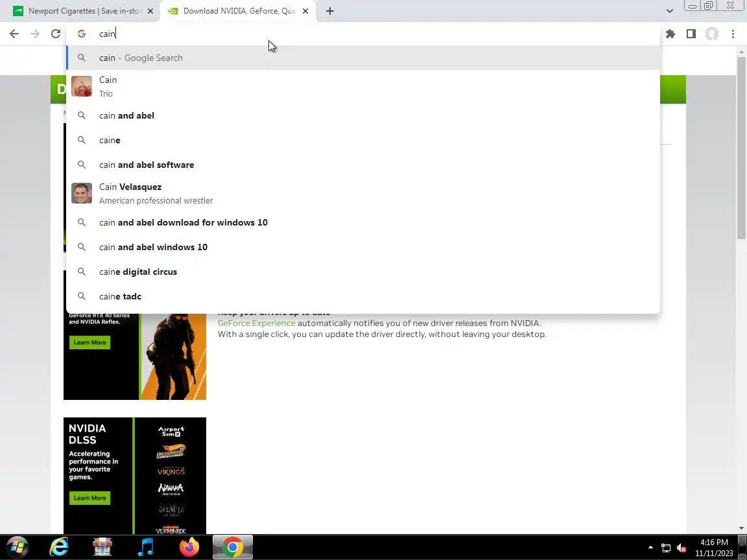Viewport: 747px width, 560px height.
Task: Reload the current page
Action: (x=56, y=34)
